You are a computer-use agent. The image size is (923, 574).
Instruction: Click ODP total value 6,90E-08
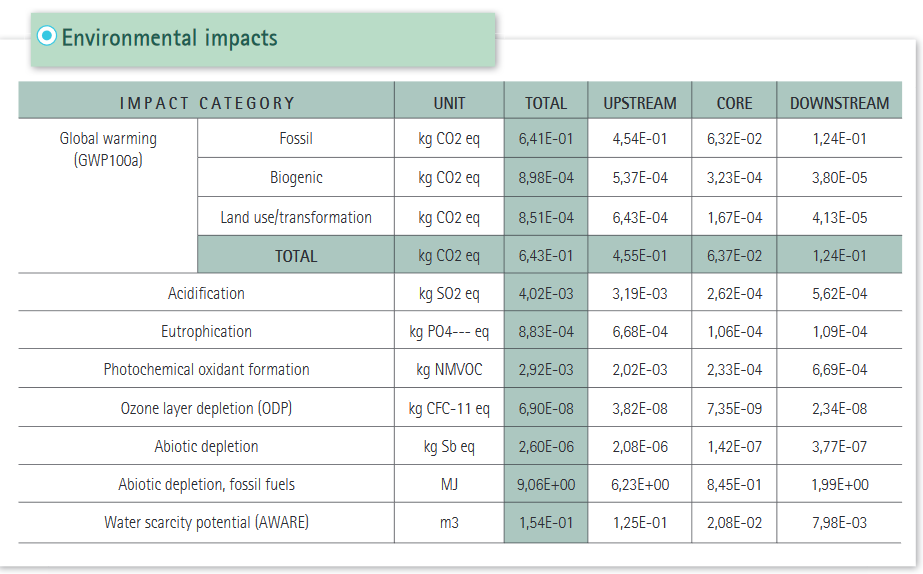point(546,408)
